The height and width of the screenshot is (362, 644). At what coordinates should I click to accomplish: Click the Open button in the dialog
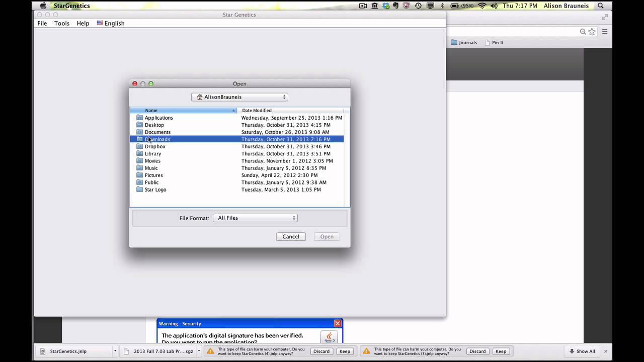[x=327, y=237]
